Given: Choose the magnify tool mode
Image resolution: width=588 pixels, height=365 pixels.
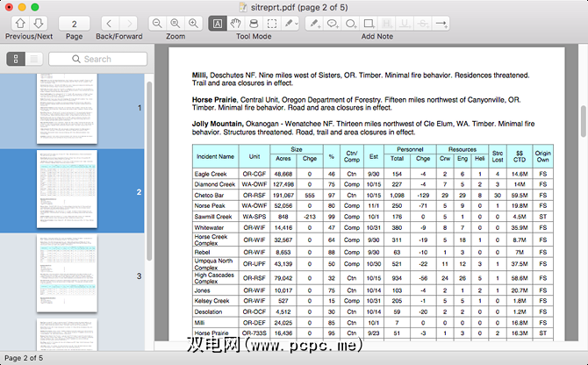Looking at the screenshot, I should point(255,23).
